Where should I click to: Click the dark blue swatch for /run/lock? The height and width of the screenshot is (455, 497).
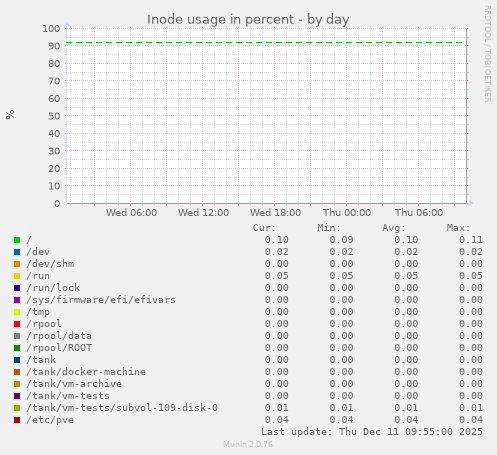[x=17, y=288]
